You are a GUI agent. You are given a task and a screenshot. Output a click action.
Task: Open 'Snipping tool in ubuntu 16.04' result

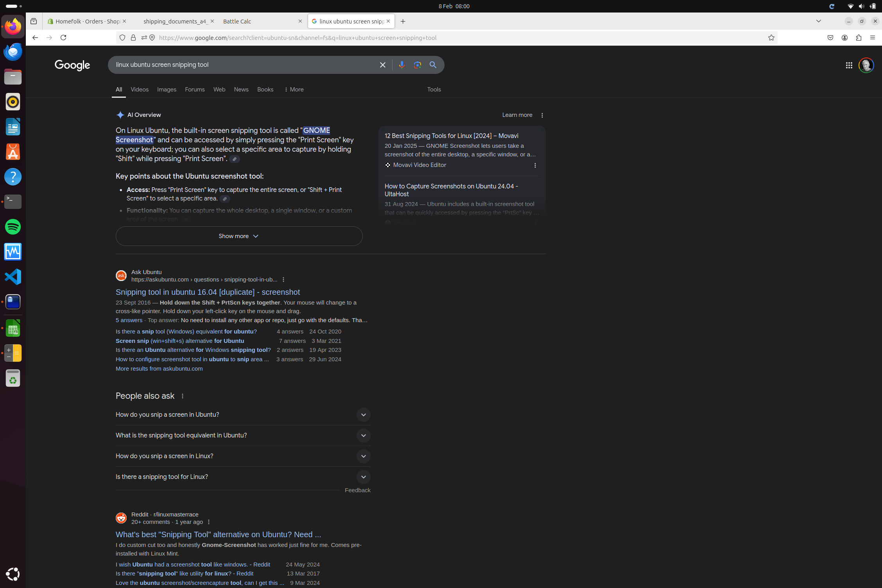click(x=208, y=292)
